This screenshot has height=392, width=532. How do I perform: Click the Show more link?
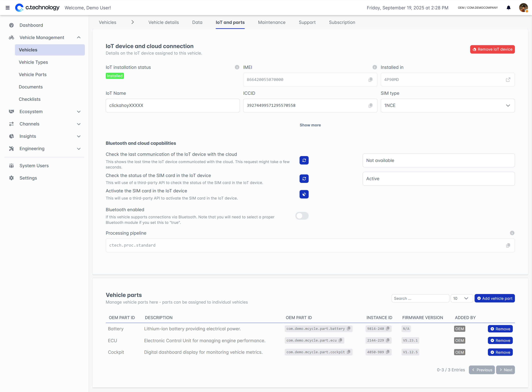[x=310, y=125]
